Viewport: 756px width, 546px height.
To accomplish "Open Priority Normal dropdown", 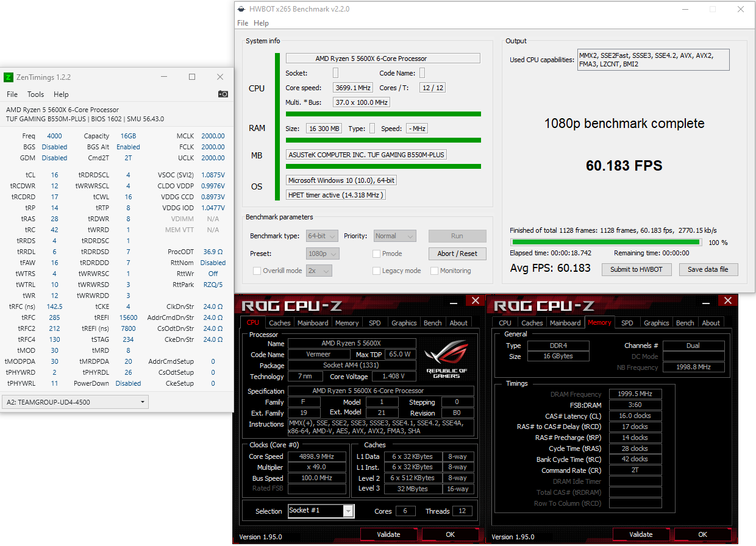I will [x=394, y=236].
